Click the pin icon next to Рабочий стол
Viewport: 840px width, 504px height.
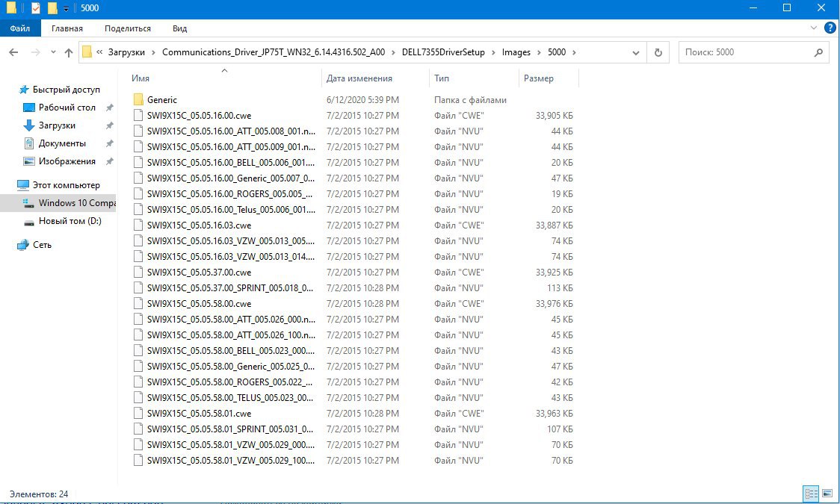point(110,108)
